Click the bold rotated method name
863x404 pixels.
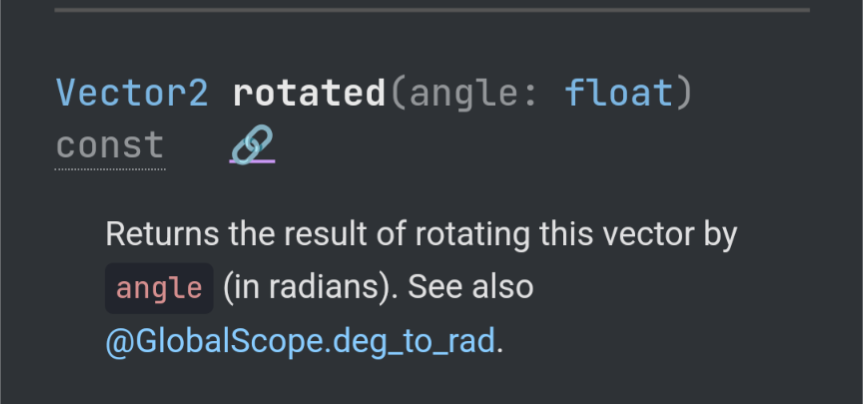309,93
